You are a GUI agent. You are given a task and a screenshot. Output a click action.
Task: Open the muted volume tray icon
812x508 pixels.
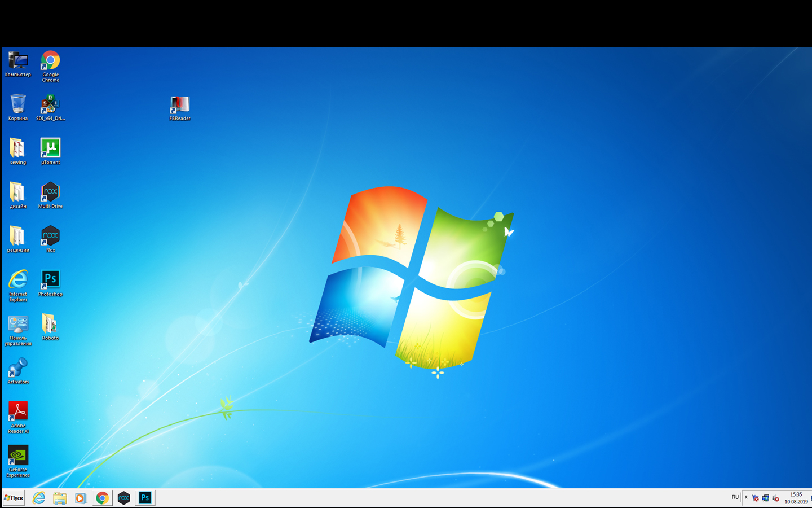click(776, 498)
